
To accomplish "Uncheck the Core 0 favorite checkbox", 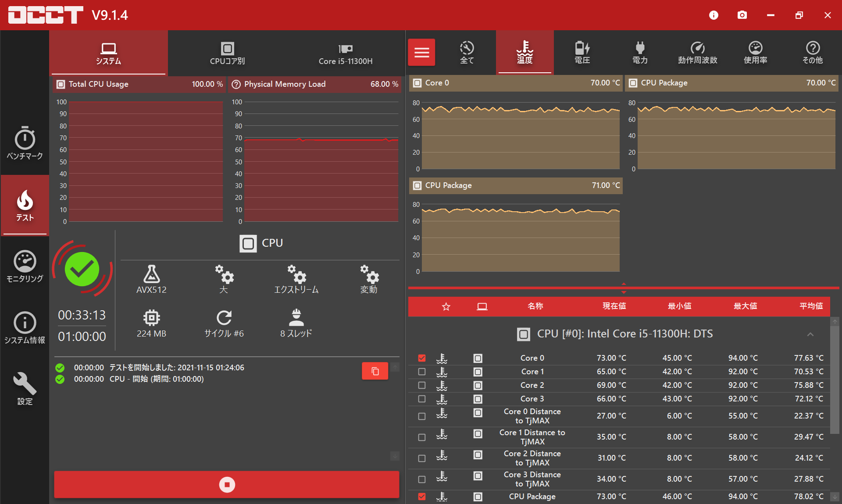I will coord(422,358).
